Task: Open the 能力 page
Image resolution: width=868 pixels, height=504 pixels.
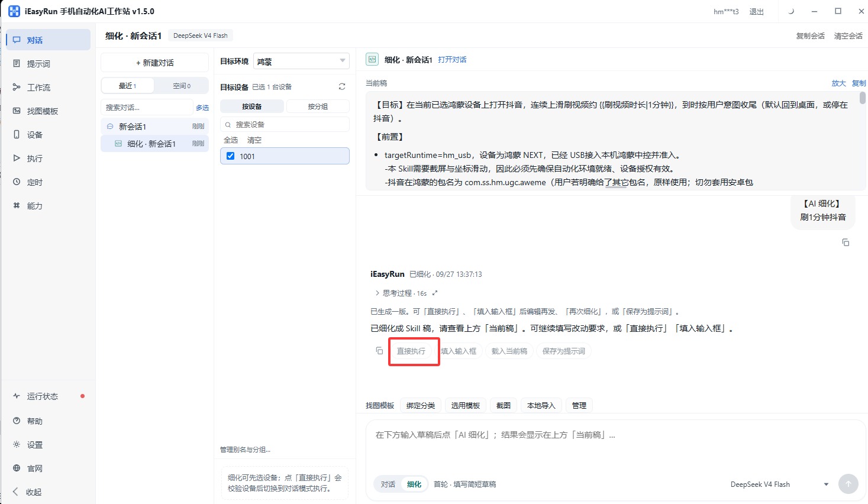Action: [x=49, y=206]
